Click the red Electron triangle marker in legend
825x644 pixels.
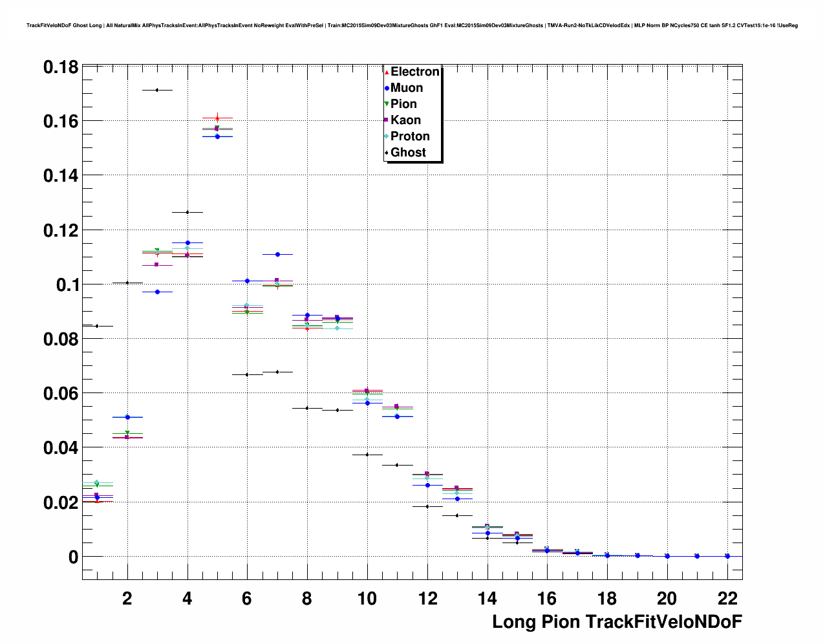(387, 72)
